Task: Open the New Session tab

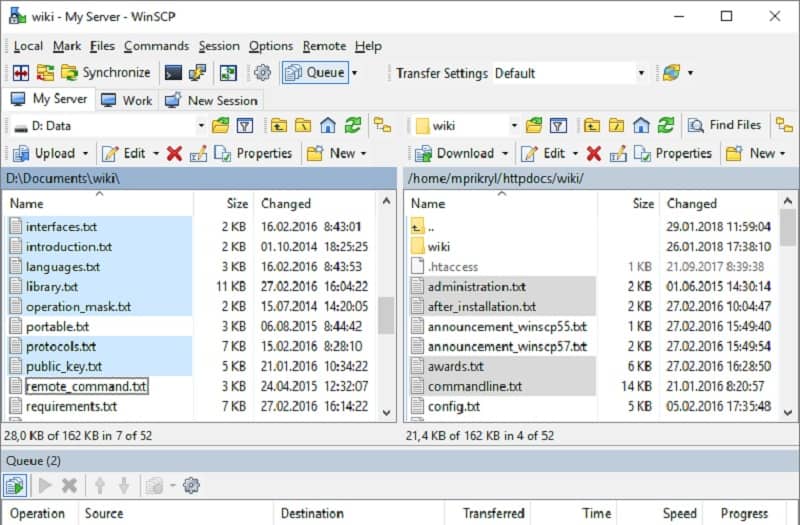Action: tap(211, 101)
